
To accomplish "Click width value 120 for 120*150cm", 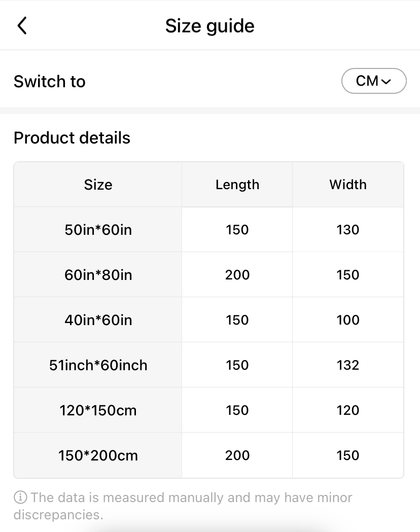I will 347,410.
